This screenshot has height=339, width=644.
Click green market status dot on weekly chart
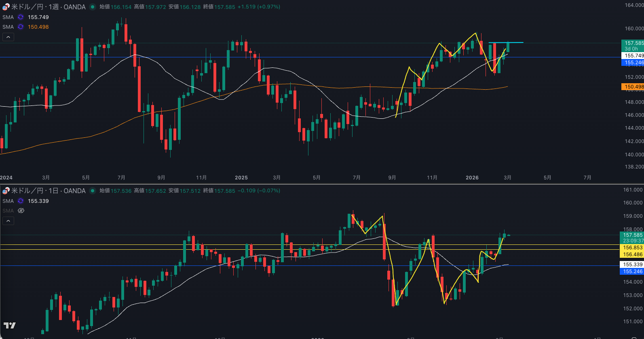[x=93, y=7]
